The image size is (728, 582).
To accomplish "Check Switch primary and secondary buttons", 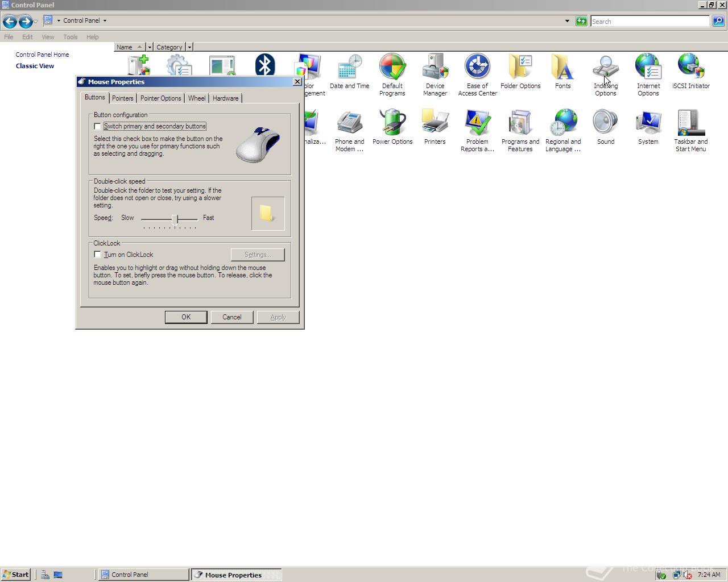I will point(97,126).
